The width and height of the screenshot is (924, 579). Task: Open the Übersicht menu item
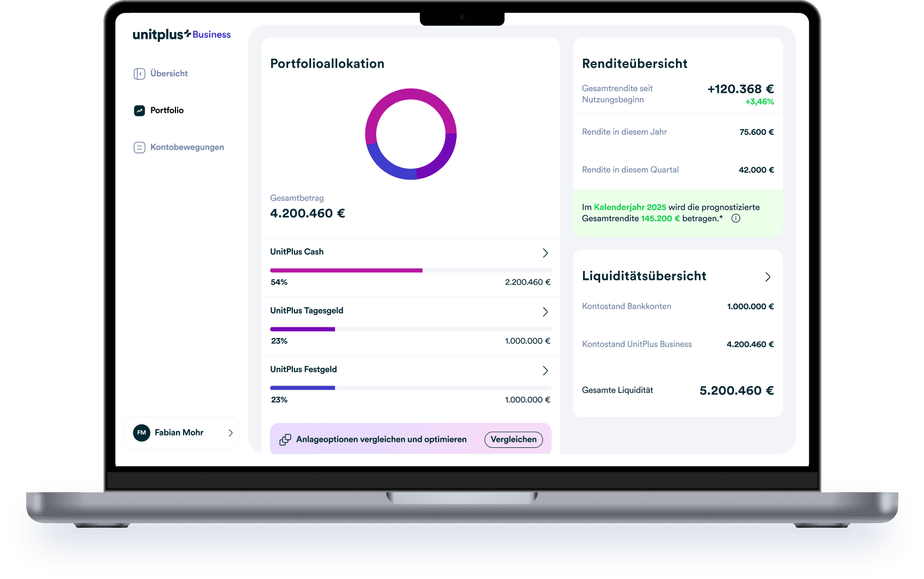161,74
